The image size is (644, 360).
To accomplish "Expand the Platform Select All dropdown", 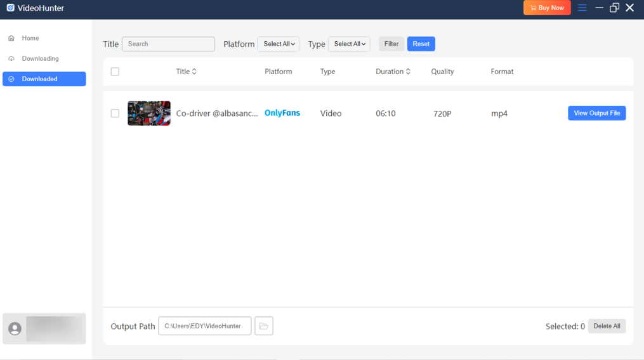I will click(x=279, y=44).
